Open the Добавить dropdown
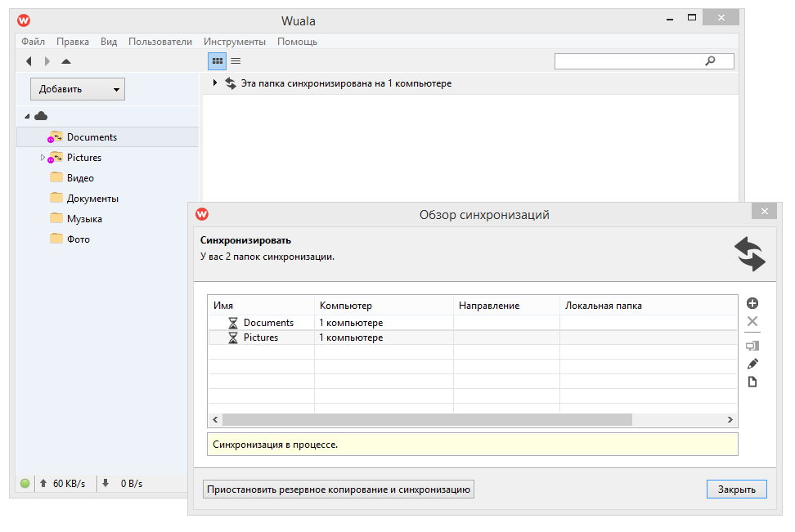Screen dimensions: 795x532 click(x=78, y=89)
